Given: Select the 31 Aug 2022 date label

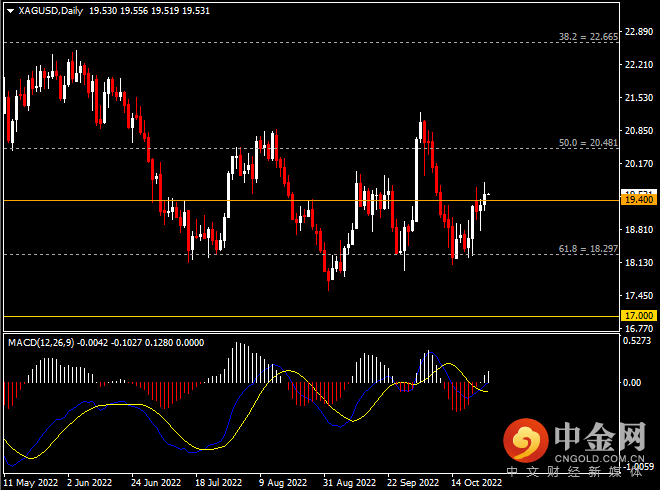Looking at the screenshot, I should (x=349, y=482).
